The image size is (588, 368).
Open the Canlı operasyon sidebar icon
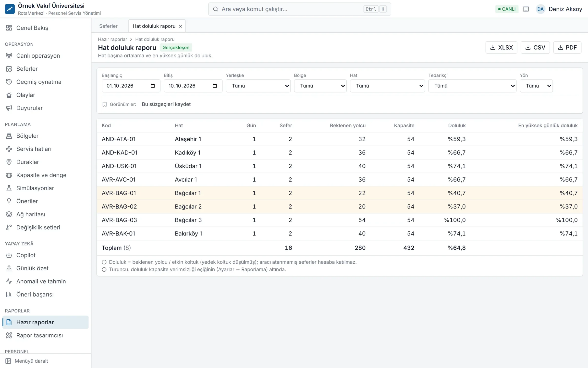[9, 56]
